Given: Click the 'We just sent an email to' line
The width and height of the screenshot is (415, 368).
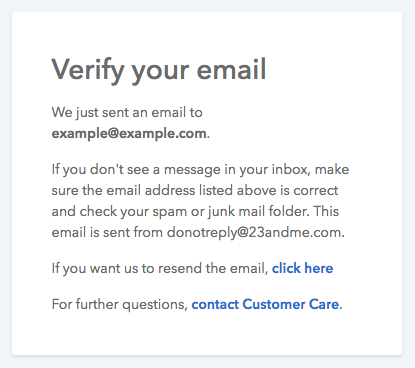Looking at the screenshot, I should coord(127,113).
